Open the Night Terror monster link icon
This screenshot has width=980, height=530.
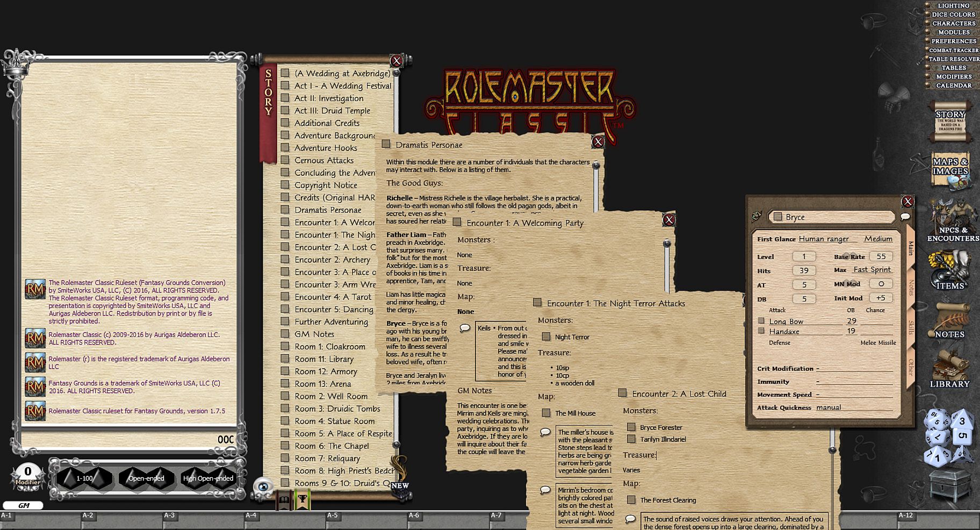[546, 336]
